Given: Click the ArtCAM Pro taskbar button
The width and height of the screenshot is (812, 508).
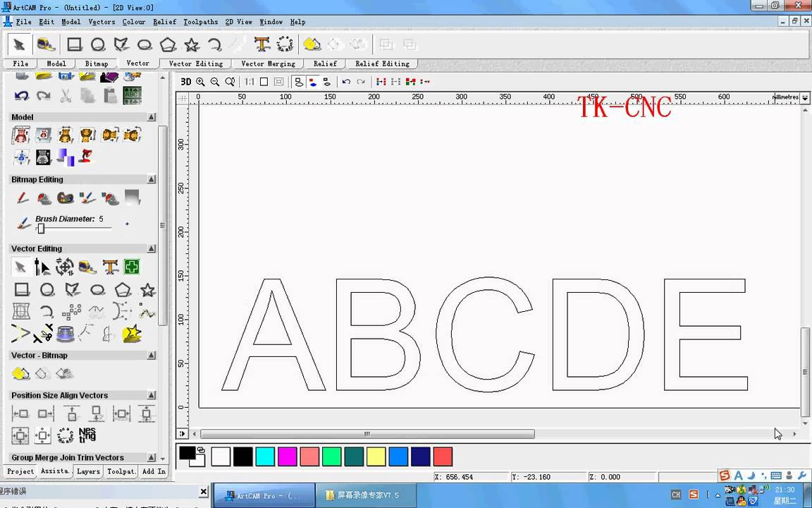Looking at the screenshot, I should (264, 495).
